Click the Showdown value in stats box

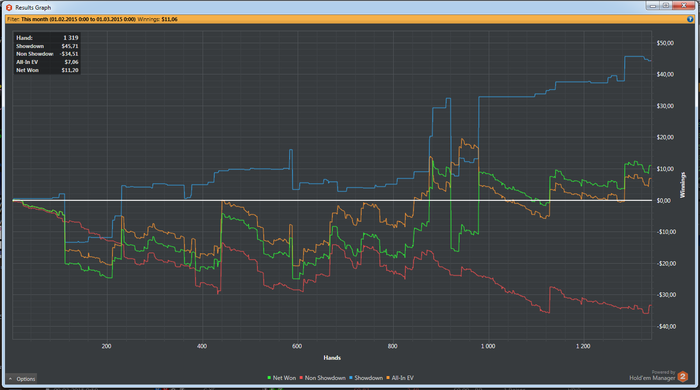click(70, 46)
